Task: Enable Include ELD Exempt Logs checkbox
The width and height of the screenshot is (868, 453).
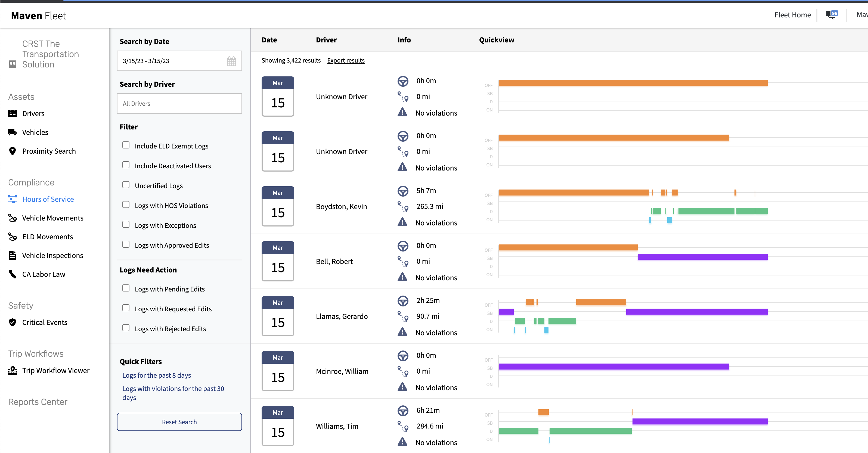Action: coord(126,145)
